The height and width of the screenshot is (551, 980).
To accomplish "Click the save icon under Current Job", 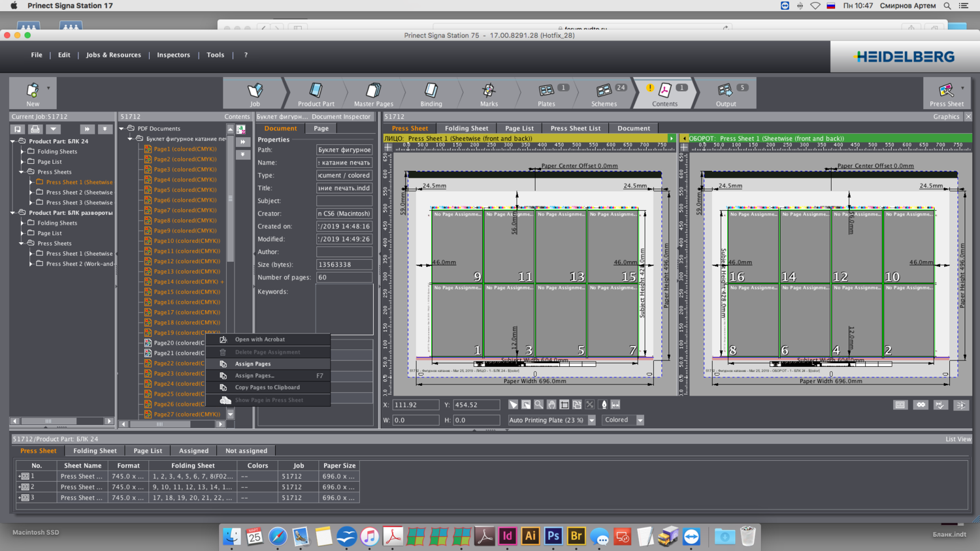I will (18, 129).
